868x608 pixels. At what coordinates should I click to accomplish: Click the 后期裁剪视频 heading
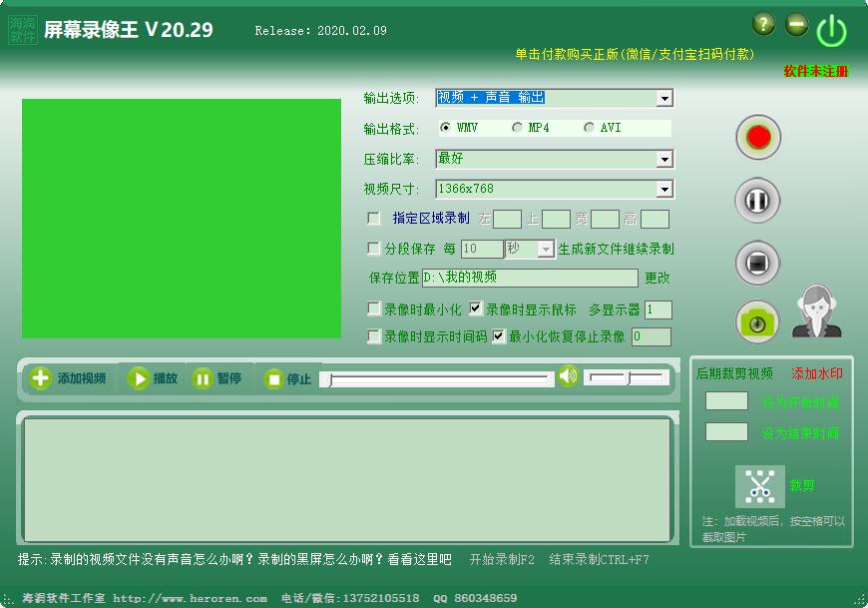[734, 373]
